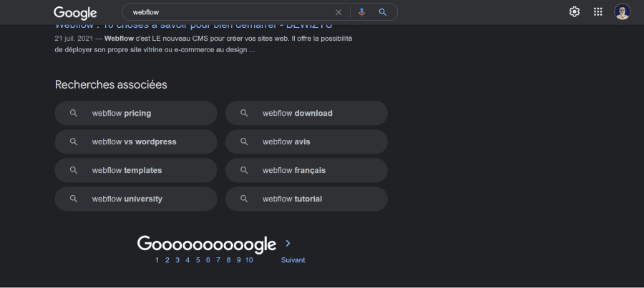644x288 pixels.
Task: Search related term webflow templates
Action: 136,171
